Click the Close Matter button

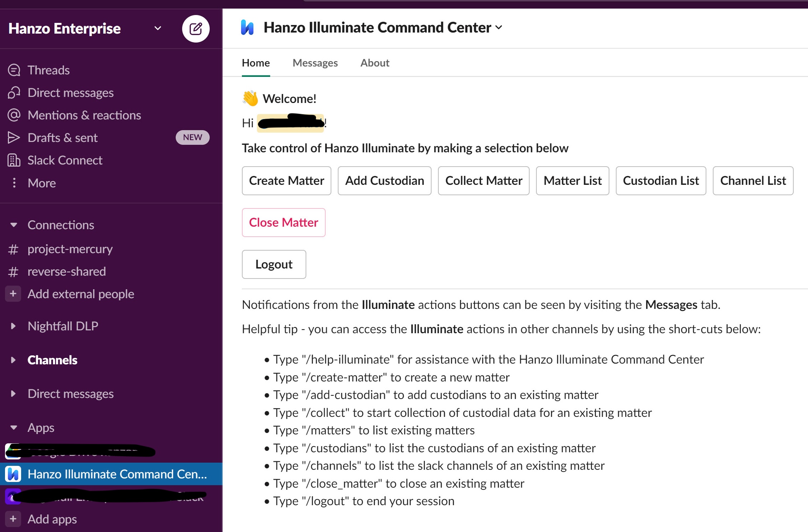point(283,222)
